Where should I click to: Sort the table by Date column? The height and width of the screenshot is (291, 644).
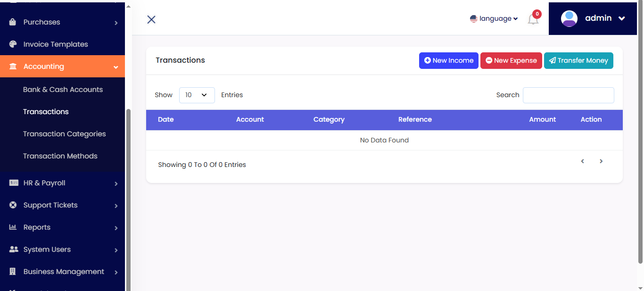coord(166,120)
